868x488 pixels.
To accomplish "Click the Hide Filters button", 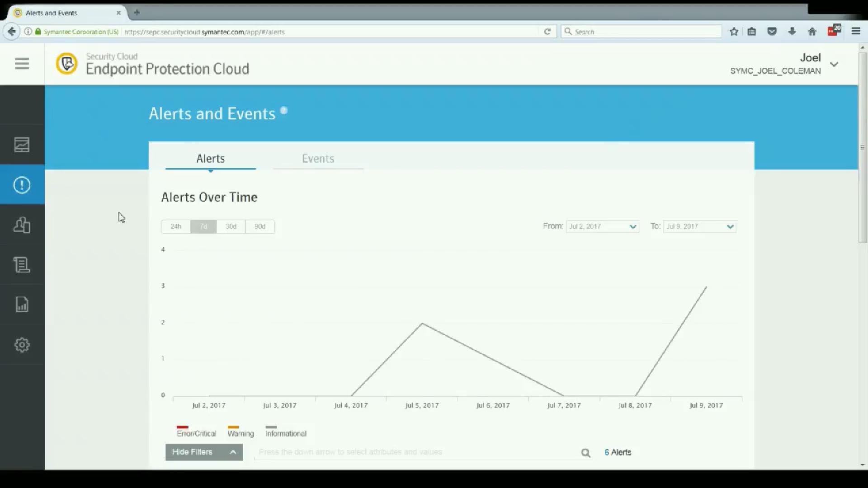I will pyautogui.click(x=204, y=452).
